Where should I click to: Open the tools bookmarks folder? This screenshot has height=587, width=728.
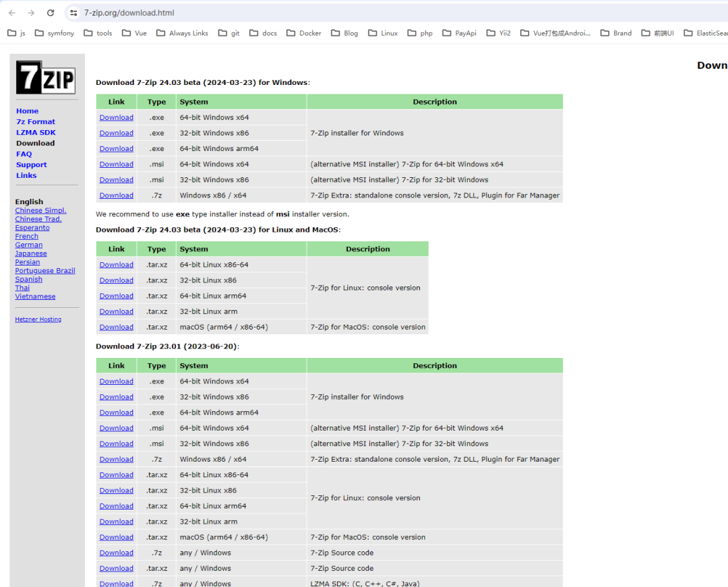coord(98,33)
